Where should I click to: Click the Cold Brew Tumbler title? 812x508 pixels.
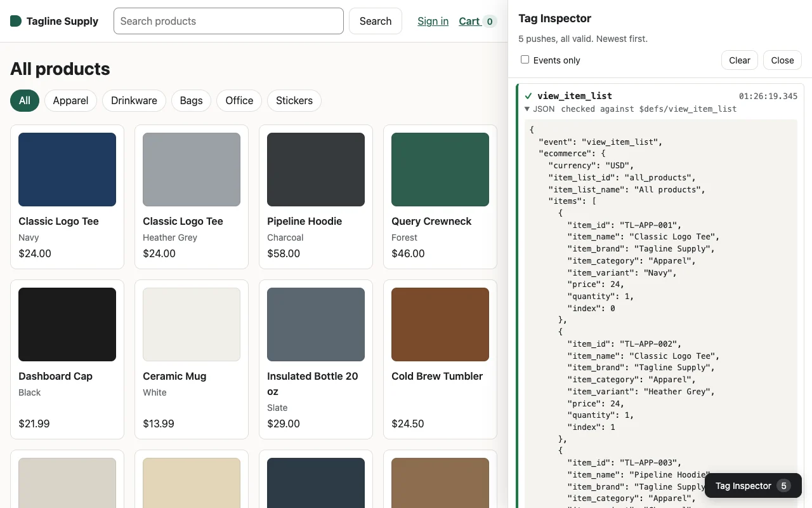point(437,376)
